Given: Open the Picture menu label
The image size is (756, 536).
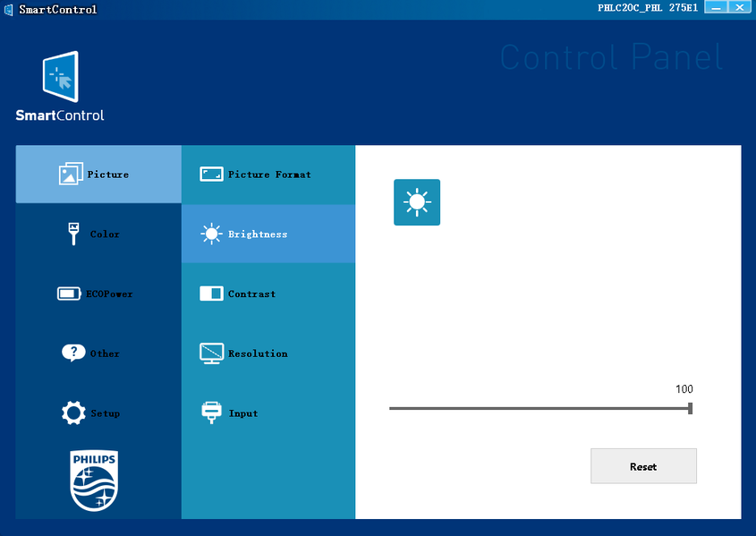Looking at the screenshot, I should (108, 174).
